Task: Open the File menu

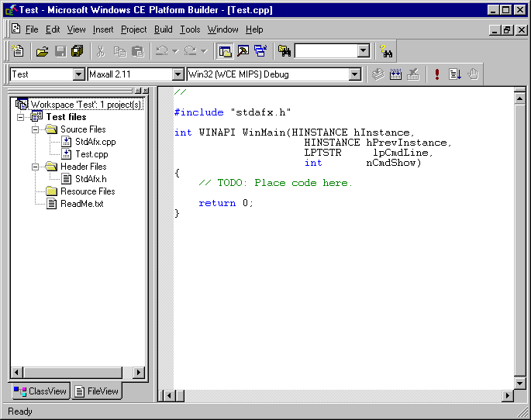Action: tap(32, 29)
